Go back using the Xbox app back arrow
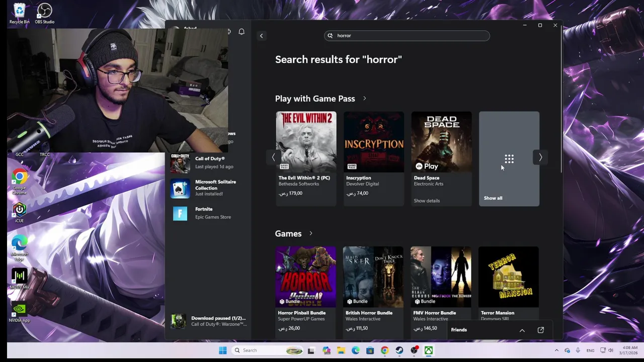This screenshot has height=362, width=644. (261, 36)
